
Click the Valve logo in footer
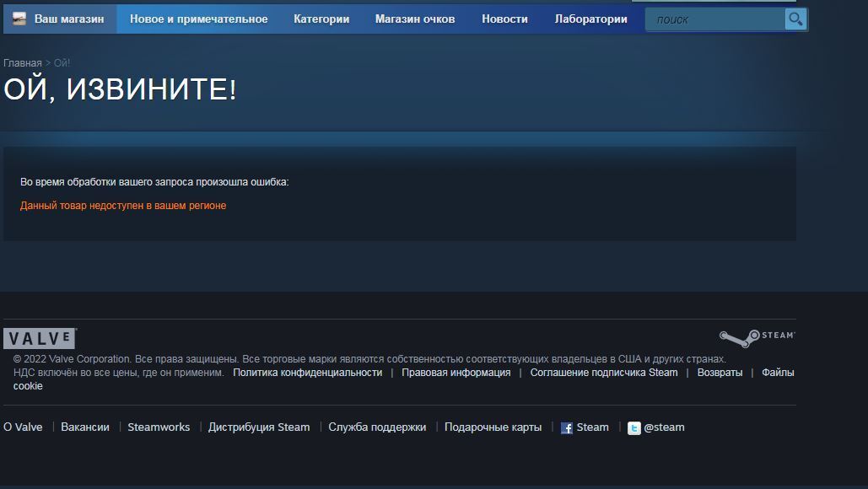pyautogui.click(x=40, y=339)
